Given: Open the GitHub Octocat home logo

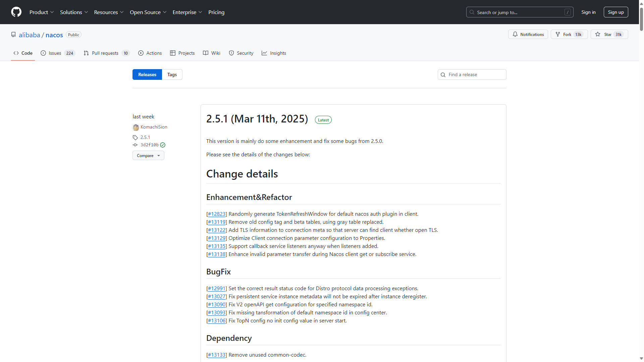Looking at the screenshot, I should point(16,12).
